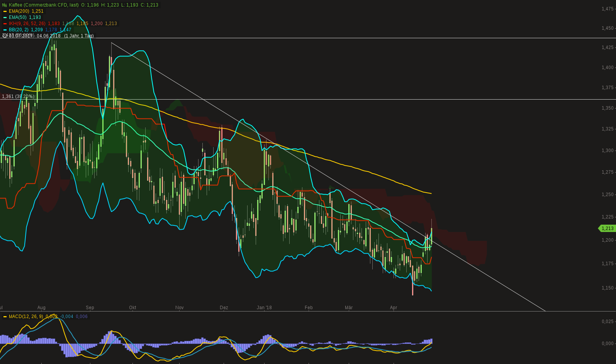The width and height of the screenshot is (616, 364).
Task: Click the 1,150 price axis label
Action: (x=608, y=288)
